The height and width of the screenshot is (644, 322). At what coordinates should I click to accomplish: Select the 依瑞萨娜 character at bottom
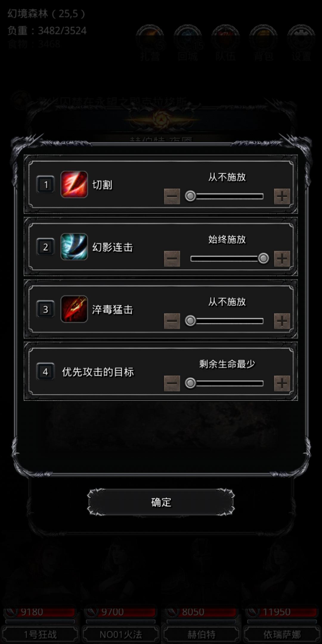point(282,634)
